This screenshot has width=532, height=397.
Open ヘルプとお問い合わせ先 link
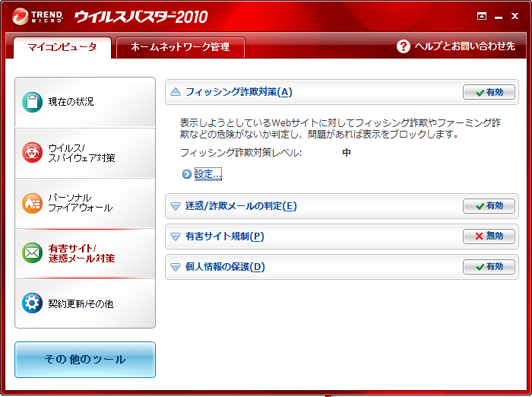[465, 46]
